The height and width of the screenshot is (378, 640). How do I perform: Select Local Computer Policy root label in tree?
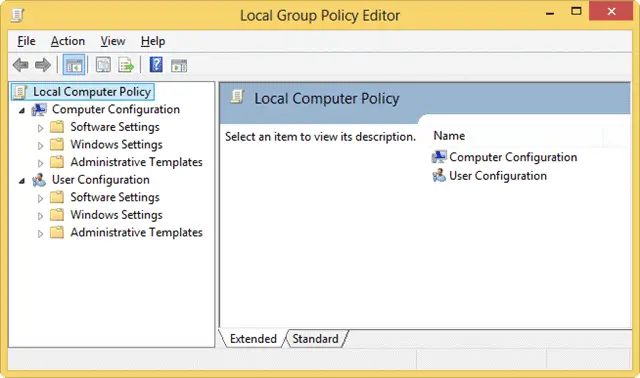92,92
